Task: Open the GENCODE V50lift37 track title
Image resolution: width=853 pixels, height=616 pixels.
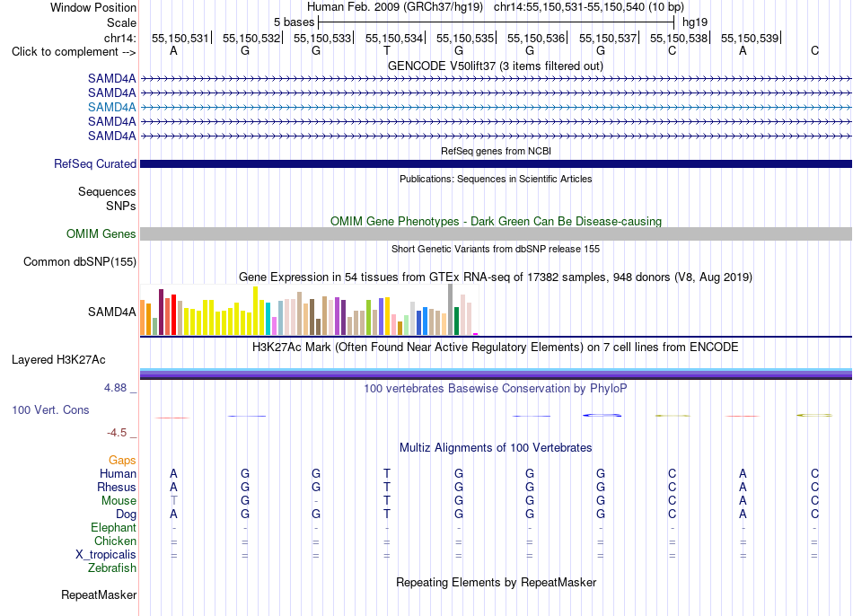Action: coord(495,66)
